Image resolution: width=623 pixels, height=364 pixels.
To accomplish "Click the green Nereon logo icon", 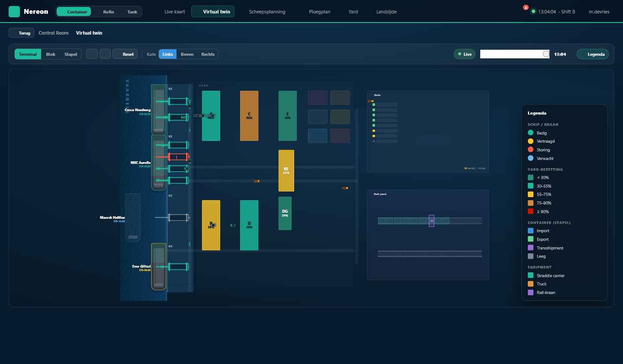I will 14,12.
